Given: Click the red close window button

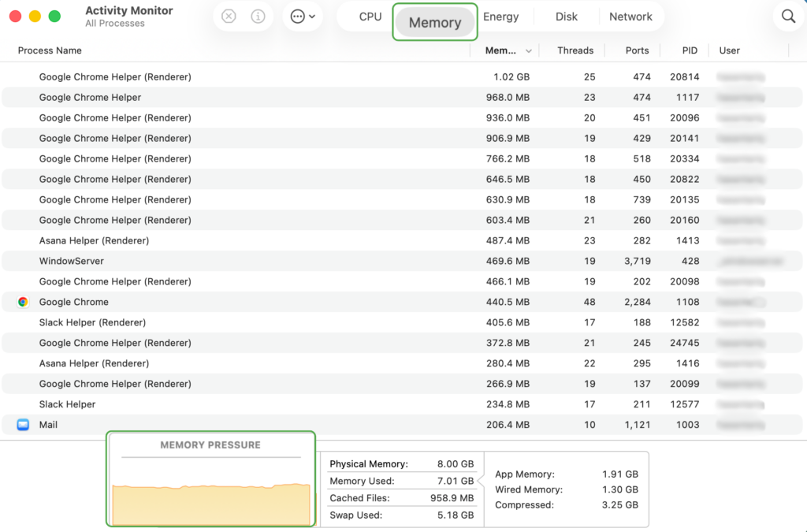Looking at the screenshot, I should tap(16, 17).
